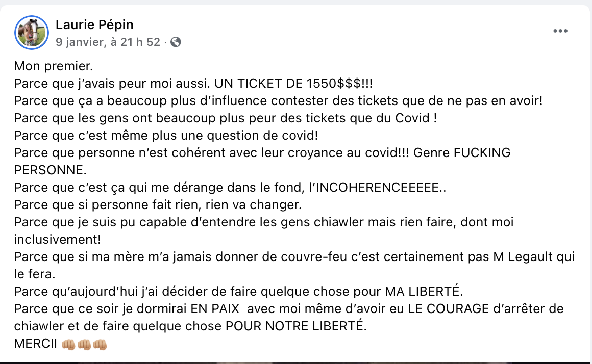This screenshot has width=592, height=364.
Task: Open Laurie Pépin's profile picture
Action: click(32, 33)
